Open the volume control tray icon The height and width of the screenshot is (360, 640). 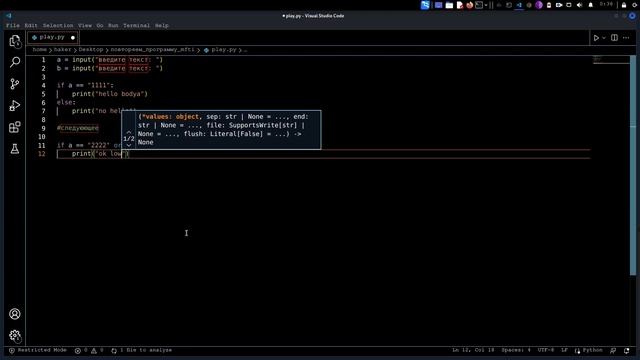(580, 5)
